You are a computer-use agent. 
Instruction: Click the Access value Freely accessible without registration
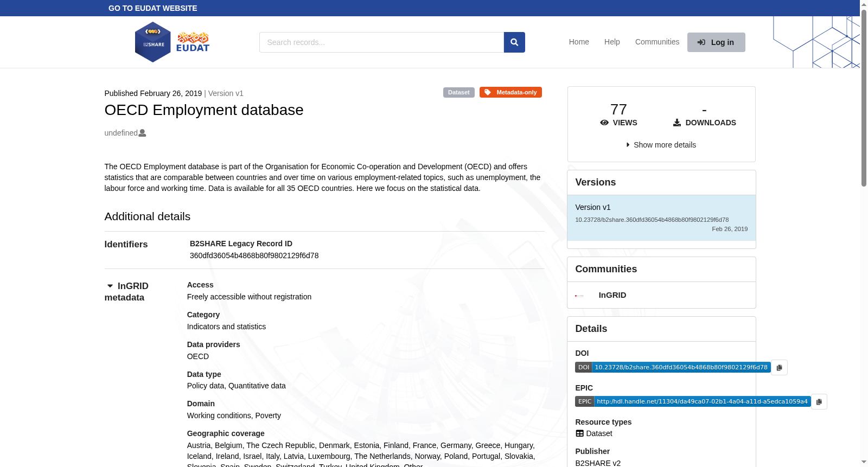(249, 297)
